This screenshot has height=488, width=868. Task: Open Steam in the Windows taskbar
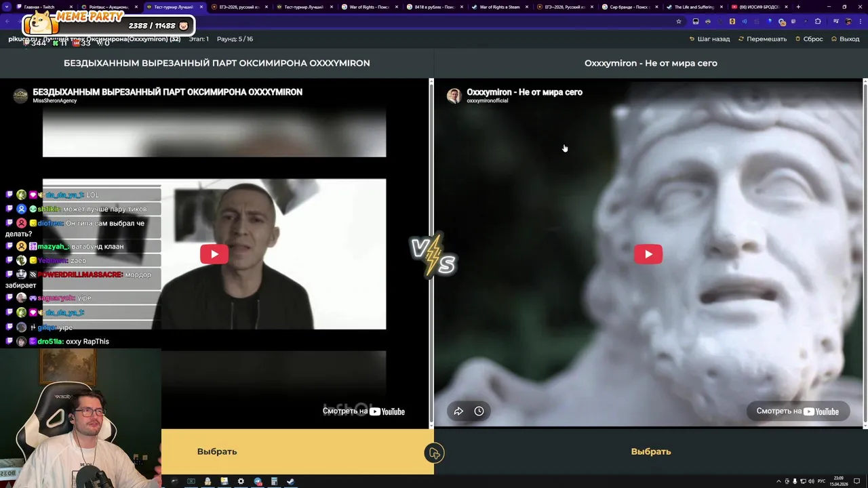pos(290,481)
